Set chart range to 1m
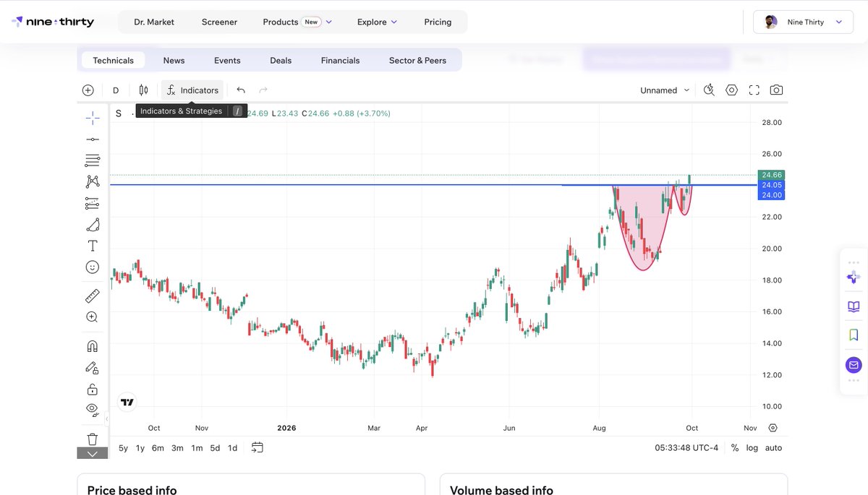This screenshot has width=868, height=495. point(197,448)
